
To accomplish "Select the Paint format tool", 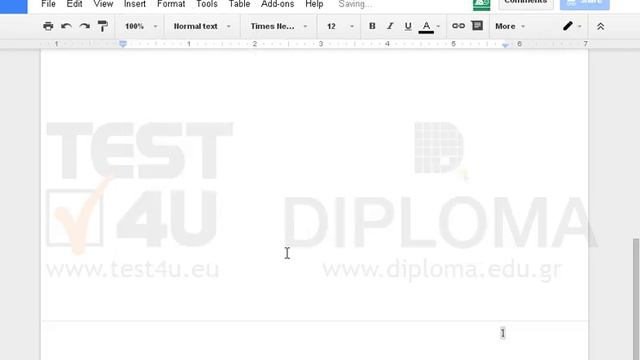I will tap(103, 26).
